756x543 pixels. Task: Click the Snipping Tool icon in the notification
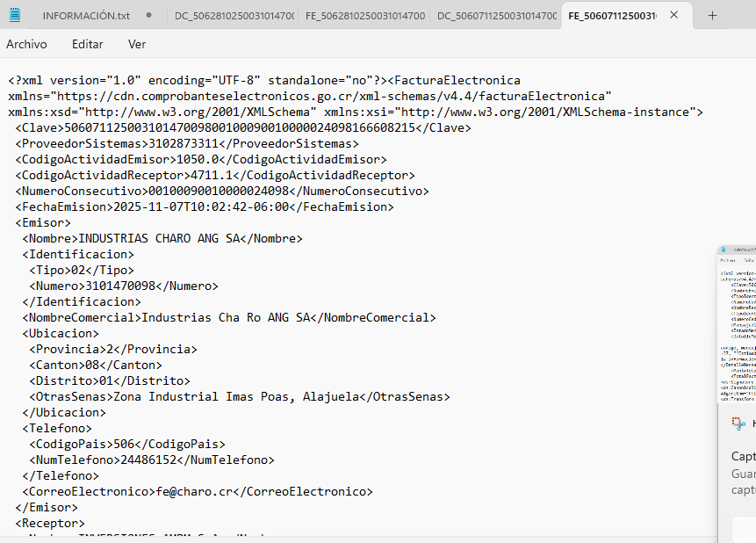738,424
